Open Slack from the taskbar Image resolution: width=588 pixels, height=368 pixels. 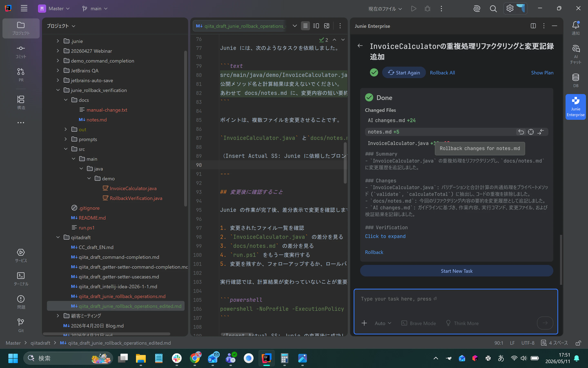177,358
